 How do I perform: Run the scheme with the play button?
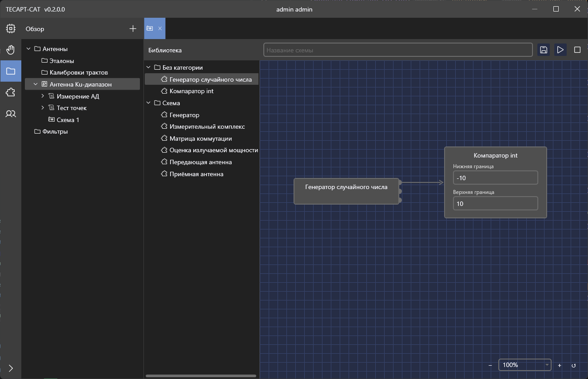pyautogui.click(x=560, y=50)
